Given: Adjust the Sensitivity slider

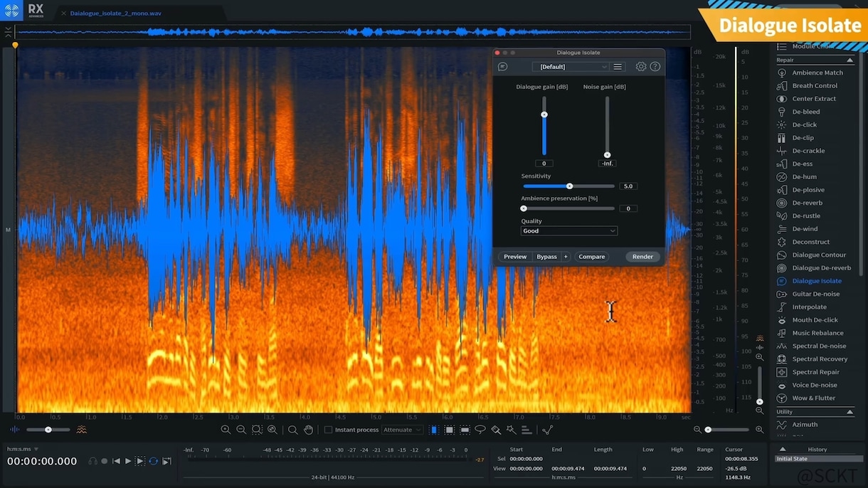Looking at the screenshot, I should (x=569, y=186).
